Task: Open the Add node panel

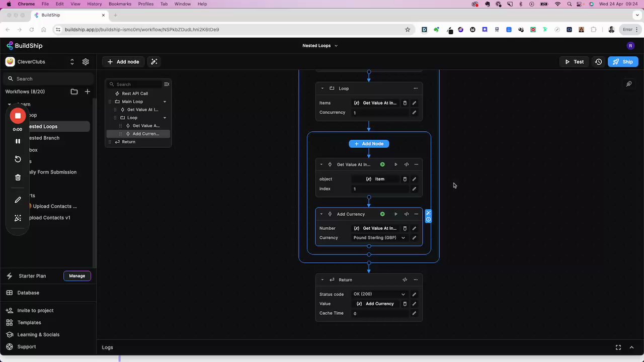Action: coord(123,61)
